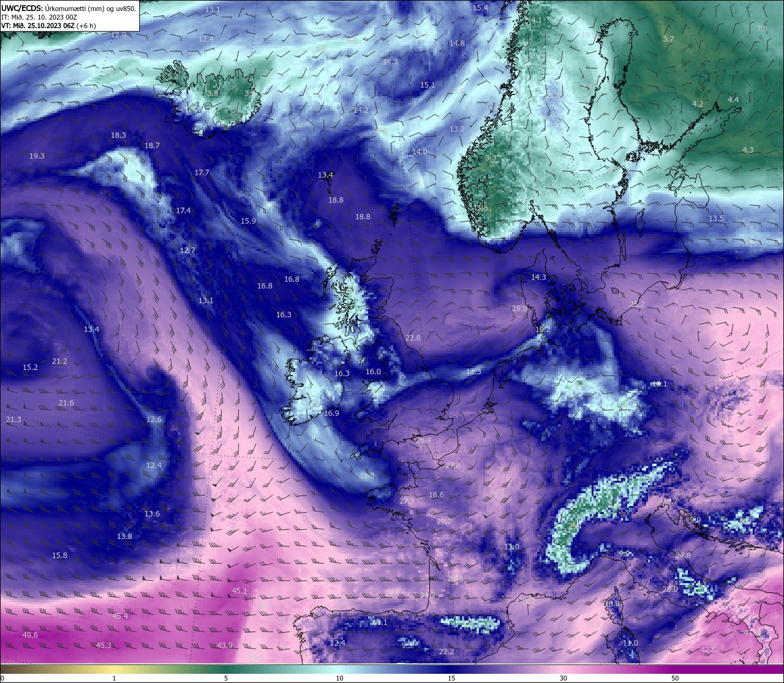Click the map value 14.8
The height and width of the screenshot is (683, 784).
click(x=457, y=43)
